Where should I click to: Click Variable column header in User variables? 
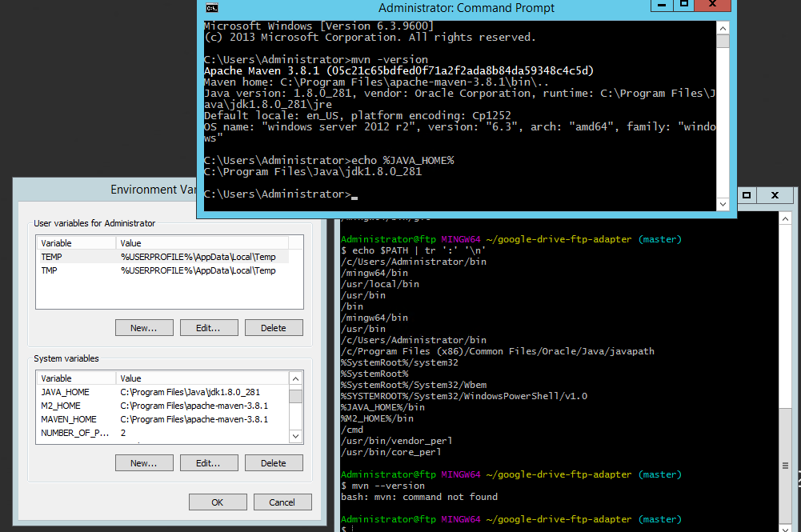(76, 243)
